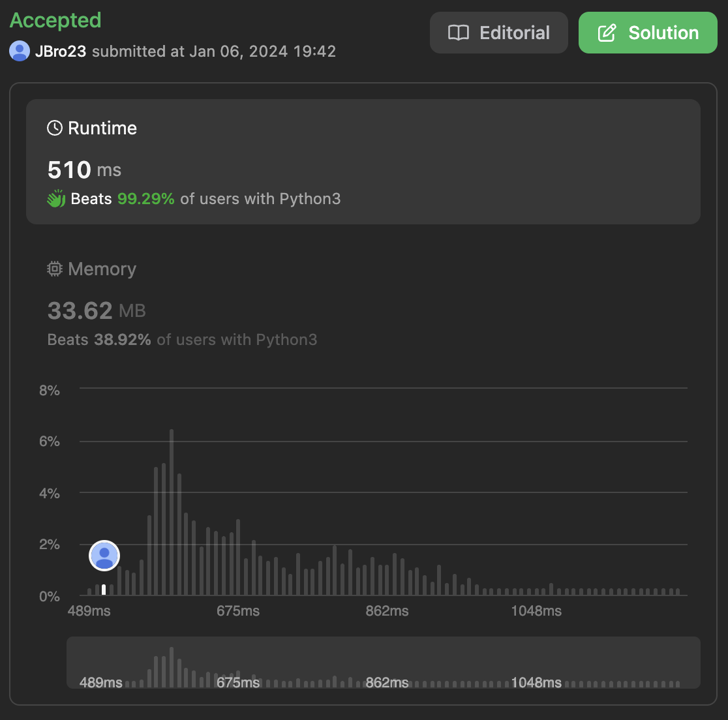Screen dimensions: 728x720
Task: Click the clock icon beside Runtime
Action: (54, 128)
